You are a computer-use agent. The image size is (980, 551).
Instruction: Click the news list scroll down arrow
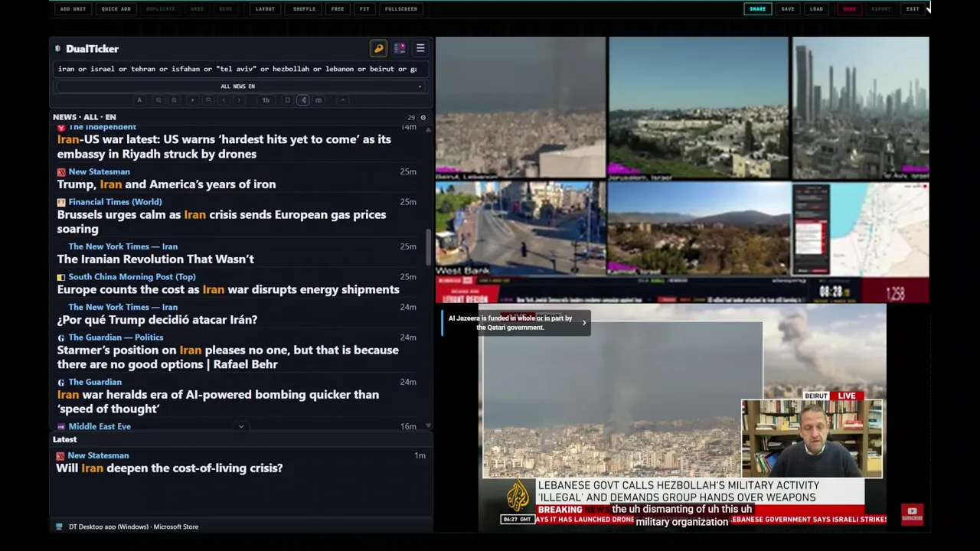tap(428, 425)
